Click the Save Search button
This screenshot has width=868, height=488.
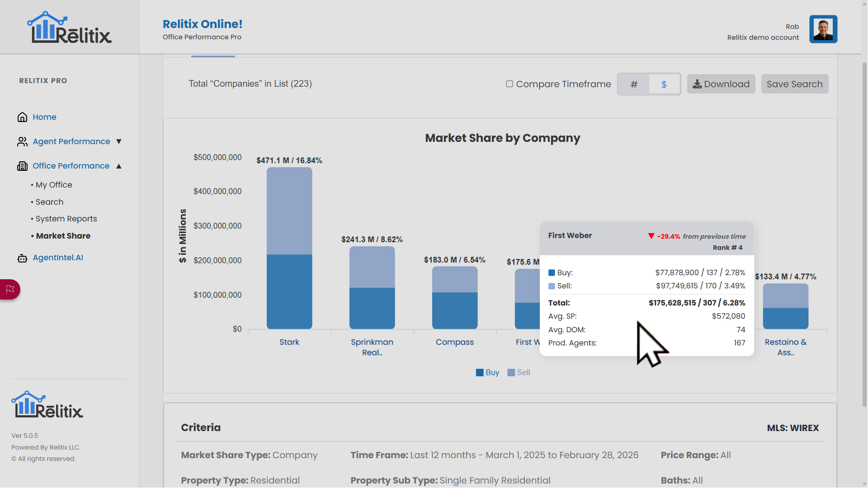(x=794, y=84)
